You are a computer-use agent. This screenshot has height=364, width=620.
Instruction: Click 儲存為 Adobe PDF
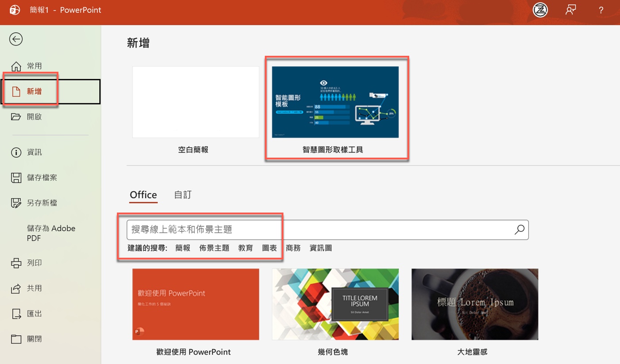(50, 233)
